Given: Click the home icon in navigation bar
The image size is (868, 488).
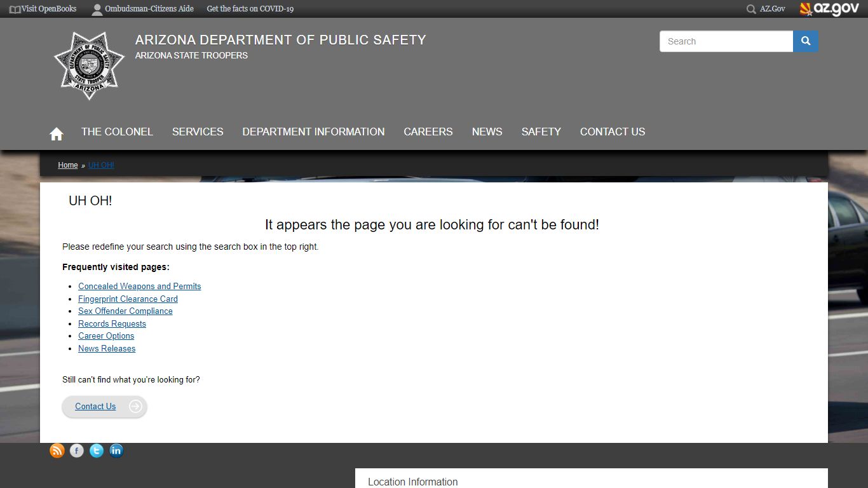Looking at the screenshot, I should (x=57, y=133).
